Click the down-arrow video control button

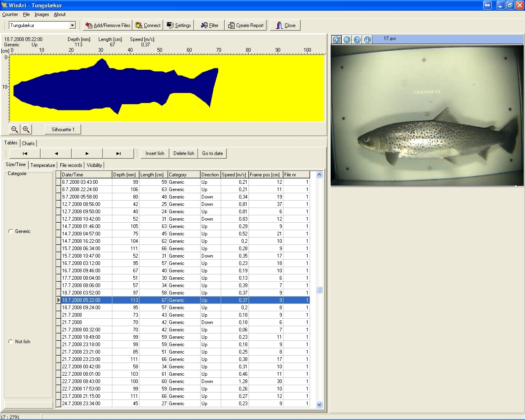(x=357, y=39)
